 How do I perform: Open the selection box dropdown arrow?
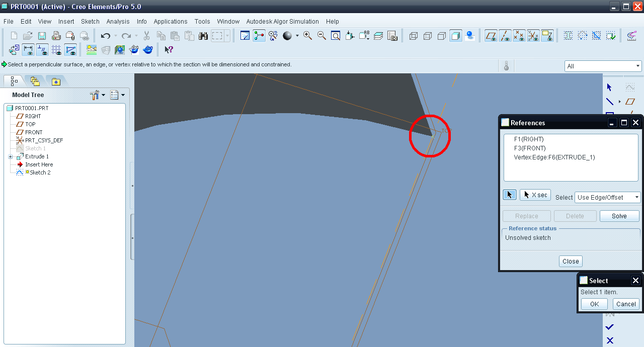pos(227,36)
